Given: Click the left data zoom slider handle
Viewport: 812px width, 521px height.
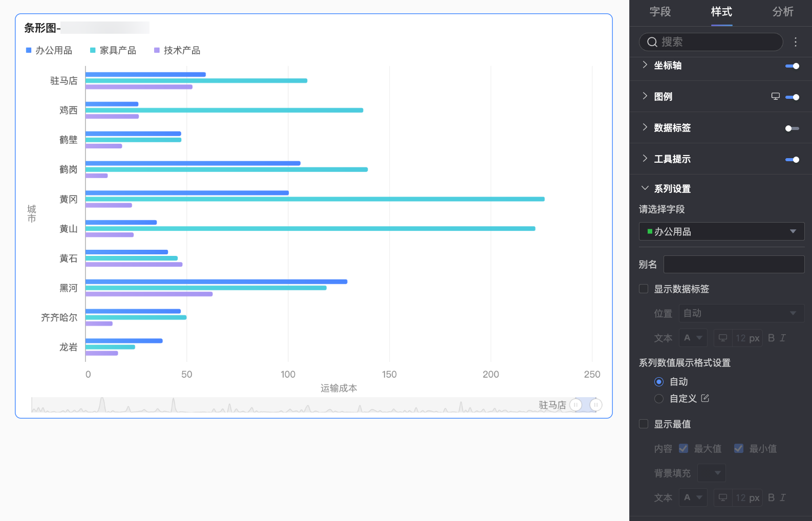Looking at the screenshot, I should pos(576,405).
